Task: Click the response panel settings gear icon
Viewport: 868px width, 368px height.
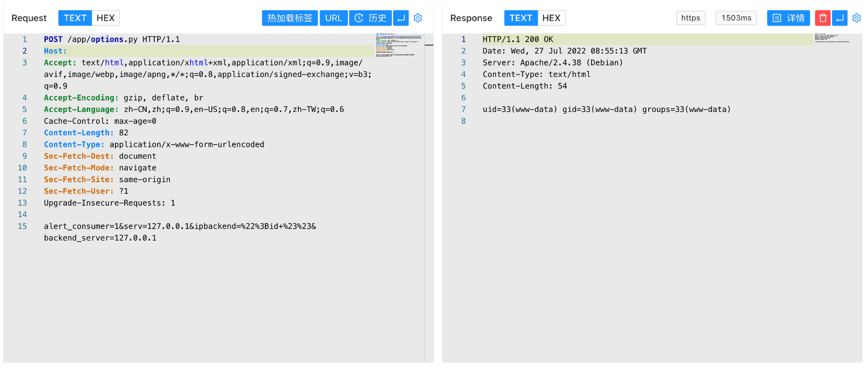Action: (857, 18)
